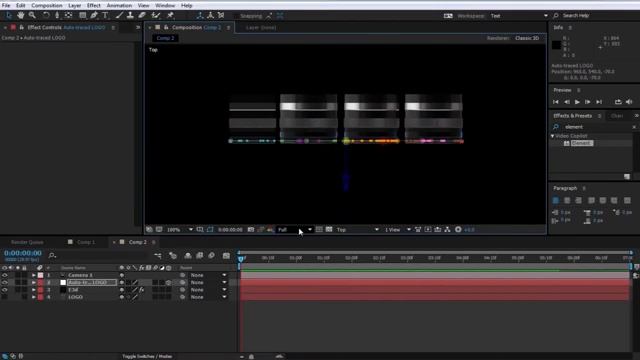
Task: Open the magnification 100% dropdown
Action: pyautogui.click(x=180, y=230)
